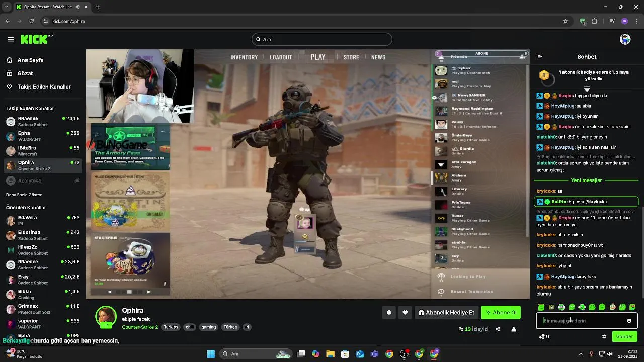The height and width of the screenshot is (362, 644).
Task: Collapse the Sohbet chat panel arrow
Action: 540,57
